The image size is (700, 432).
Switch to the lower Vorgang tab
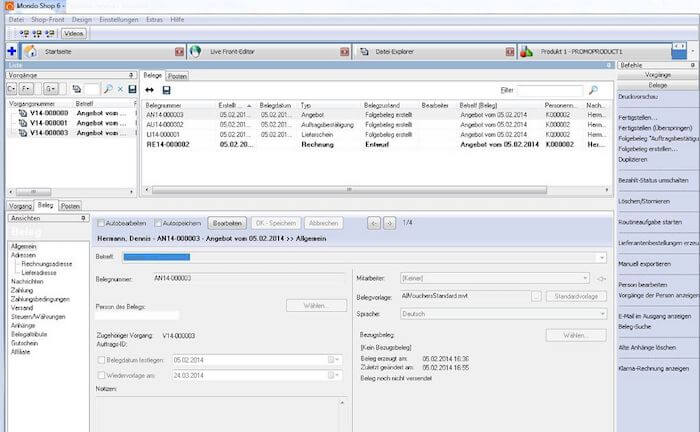pos(20,206)
